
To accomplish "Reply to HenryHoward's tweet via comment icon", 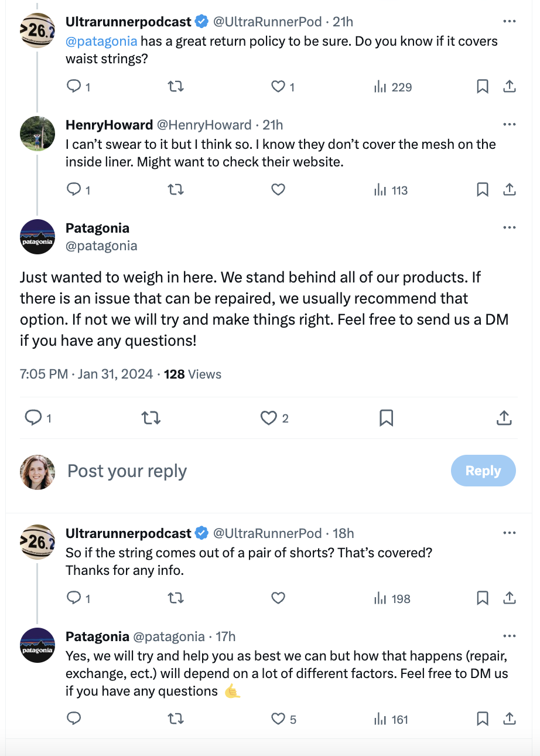I will tap(74, 189).
